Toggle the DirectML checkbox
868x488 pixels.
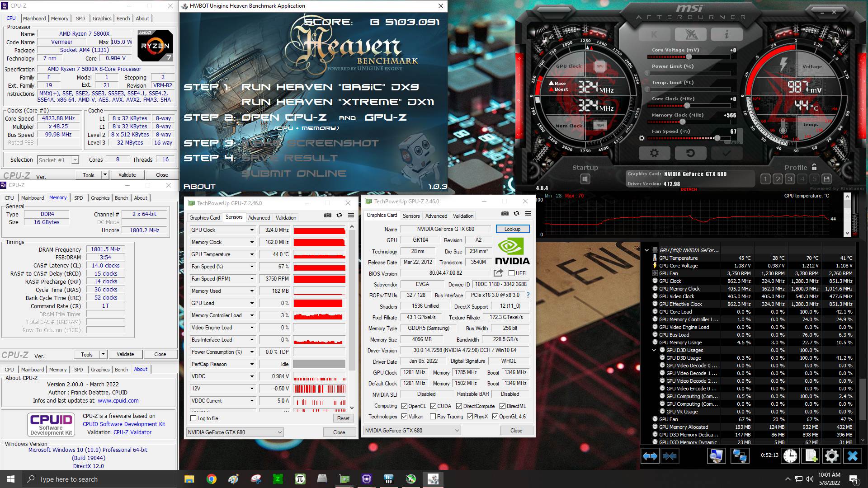[502, 406]
